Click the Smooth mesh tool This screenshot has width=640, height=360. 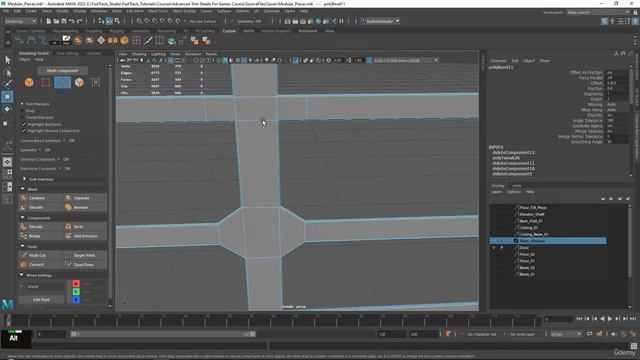[40, 207]
